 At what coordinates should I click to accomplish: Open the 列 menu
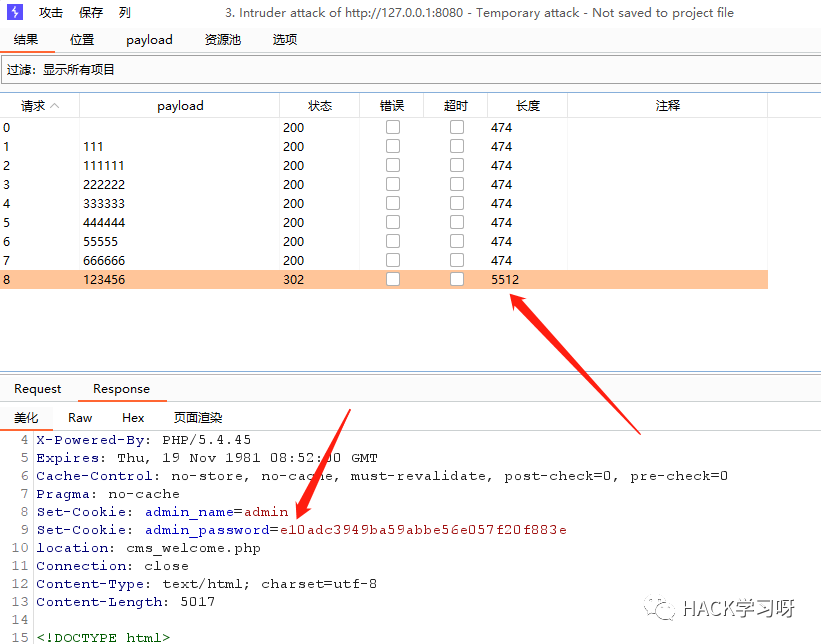pos(125,13)
